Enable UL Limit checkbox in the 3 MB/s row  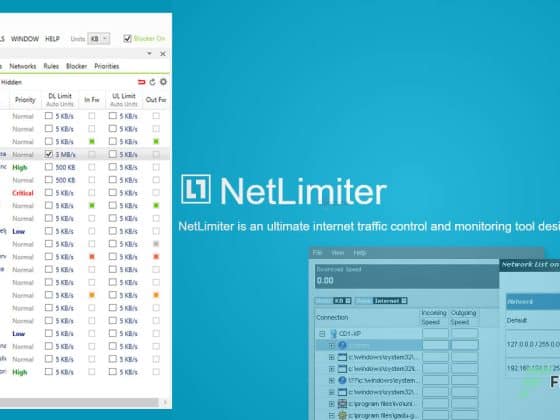[x=113, y=154]
